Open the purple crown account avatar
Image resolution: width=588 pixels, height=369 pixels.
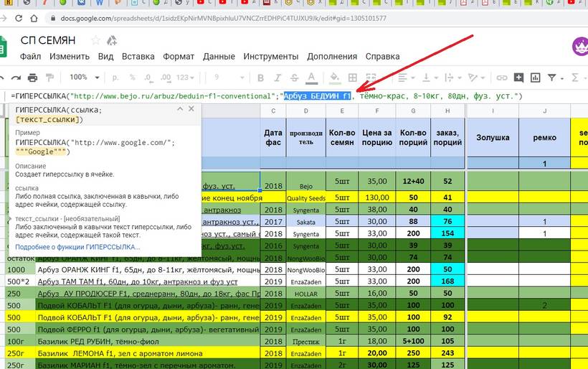click(x=580, y=46)
